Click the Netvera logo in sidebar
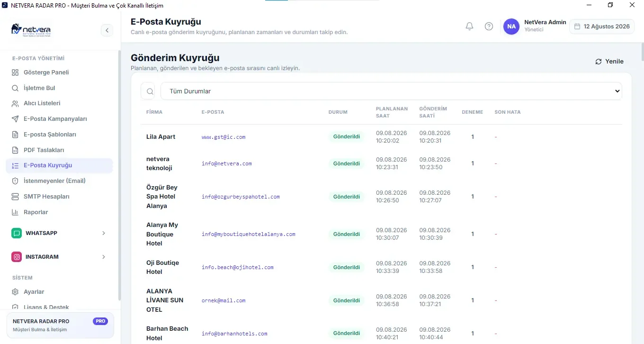 click(x=31, y=30)
